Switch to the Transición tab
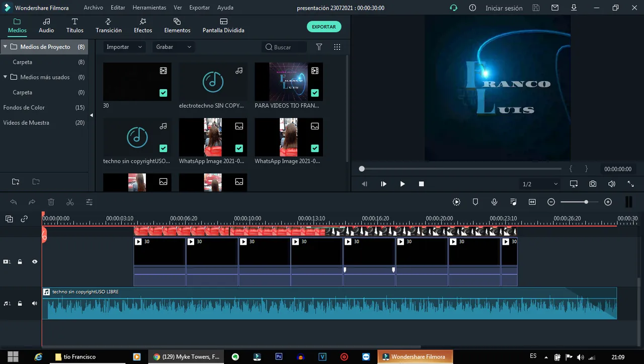 pos(109,26)
